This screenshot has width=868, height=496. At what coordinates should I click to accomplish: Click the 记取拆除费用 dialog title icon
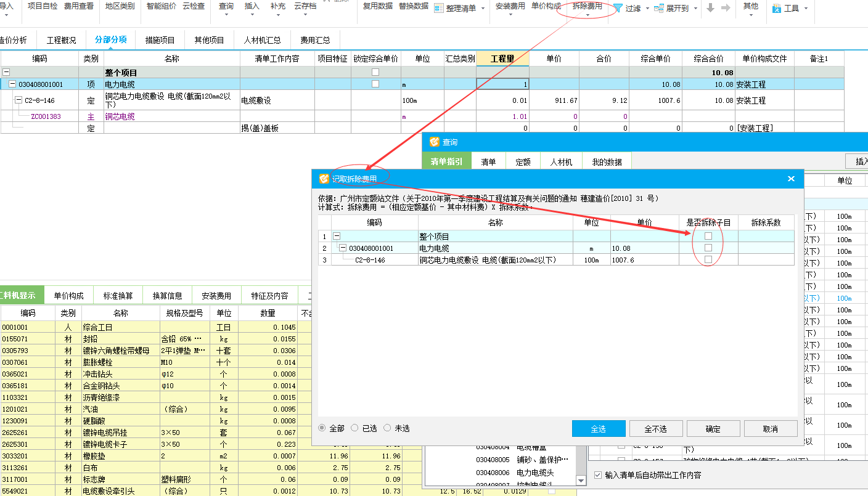point(324,179)
